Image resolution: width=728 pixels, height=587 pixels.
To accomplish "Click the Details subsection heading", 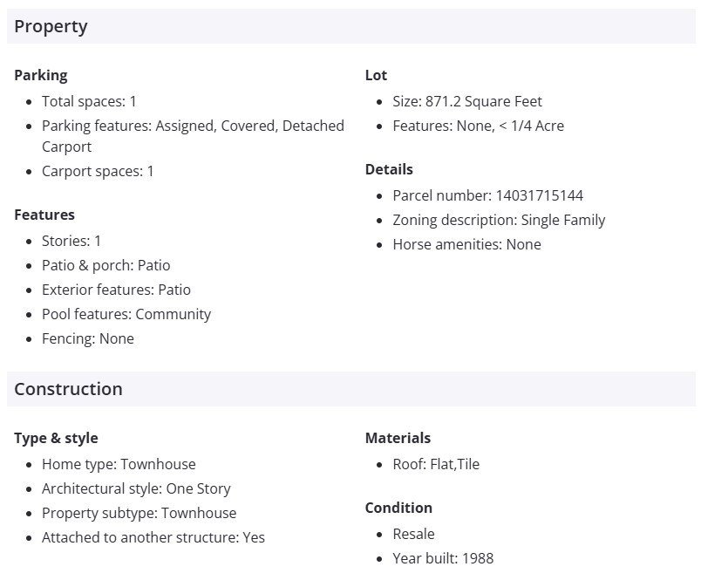I will (x=389, y=169).
